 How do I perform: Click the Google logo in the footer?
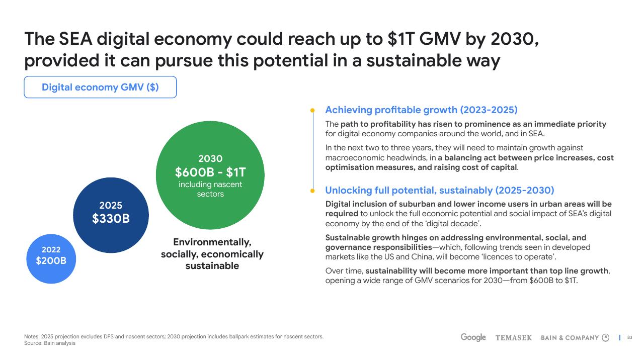point(473,337)
